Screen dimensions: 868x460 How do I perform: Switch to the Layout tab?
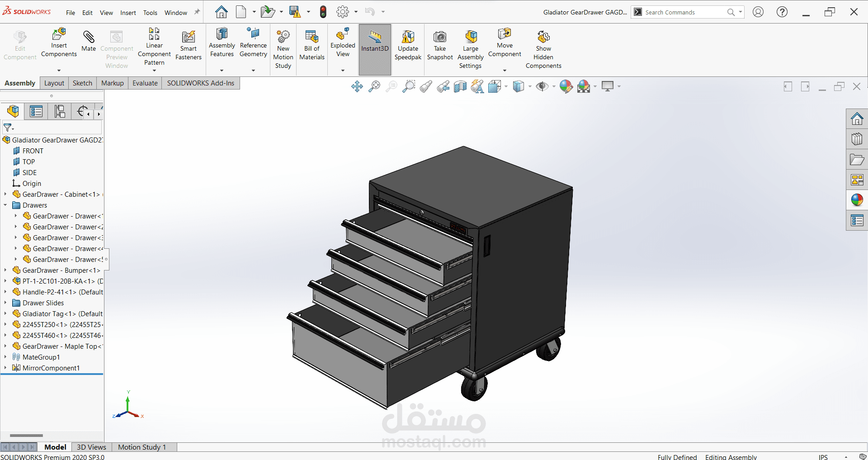coord(54,83)
